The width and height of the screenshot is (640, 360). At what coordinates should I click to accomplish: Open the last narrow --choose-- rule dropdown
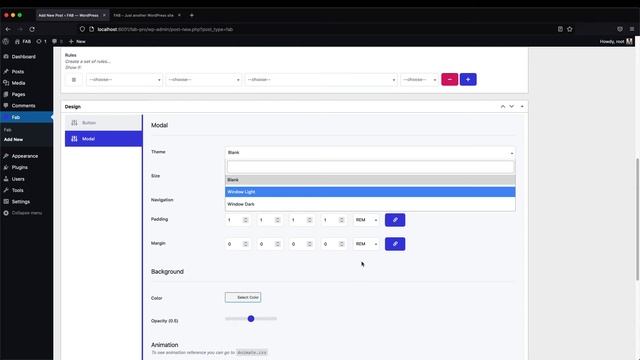coord(419,80)
